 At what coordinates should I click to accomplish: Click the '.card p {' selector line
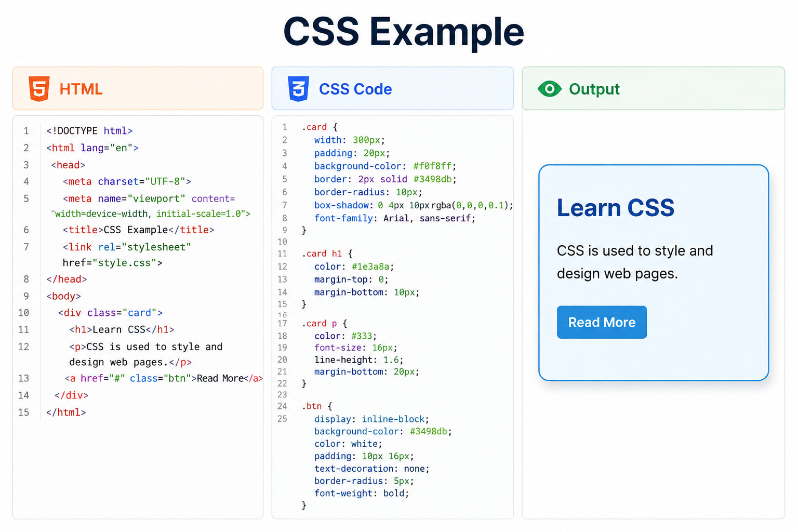click(x=325, y=324)
